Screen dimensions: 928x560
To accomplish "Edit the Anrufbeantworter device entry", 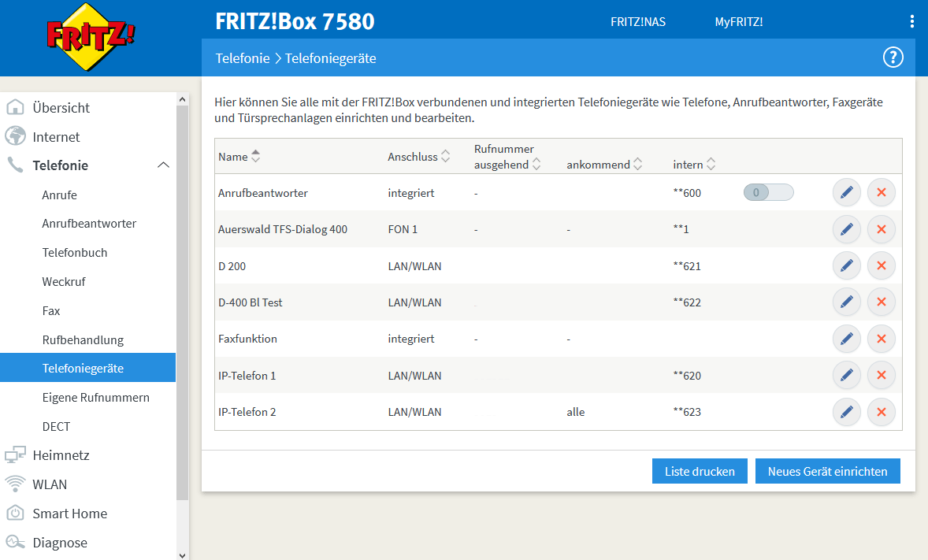I will pyautogui.click(x=847, y=193).
